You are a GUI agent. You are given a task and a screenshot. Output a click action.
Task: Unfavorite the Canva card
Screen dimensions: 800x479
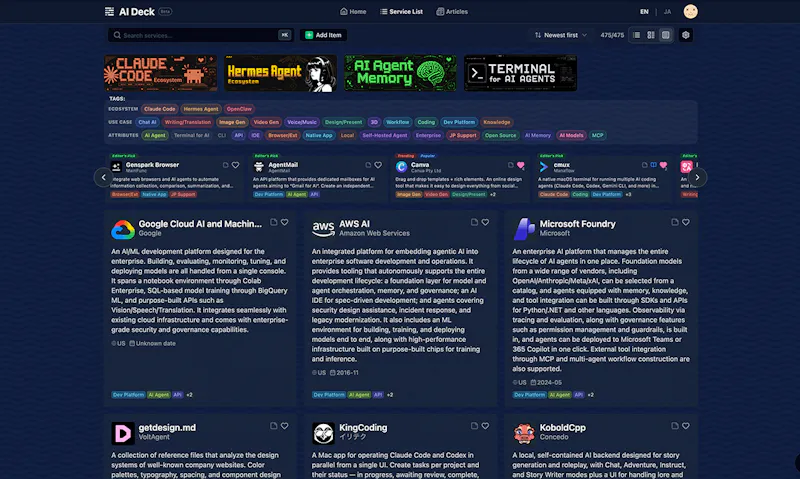coord(520,165)
